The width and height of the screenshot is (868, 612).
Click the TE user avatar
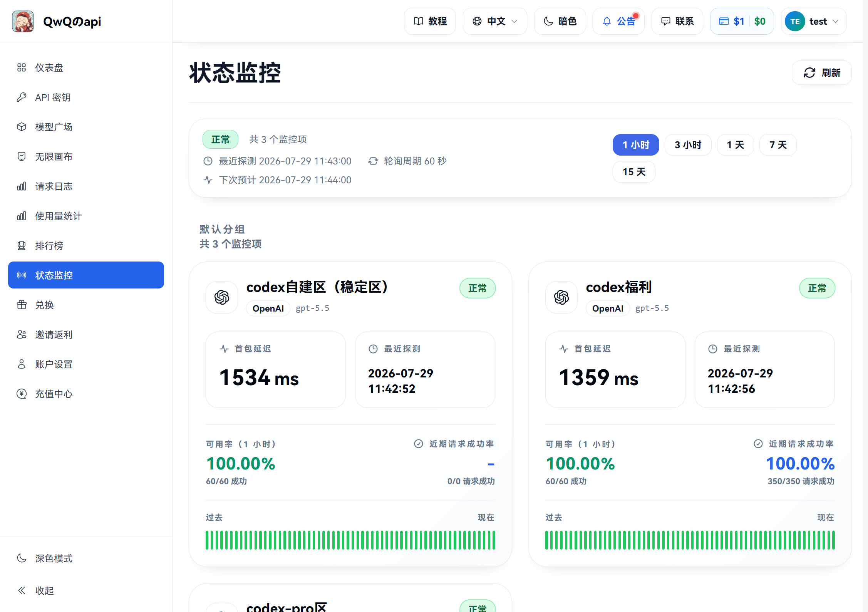(795, 22)
